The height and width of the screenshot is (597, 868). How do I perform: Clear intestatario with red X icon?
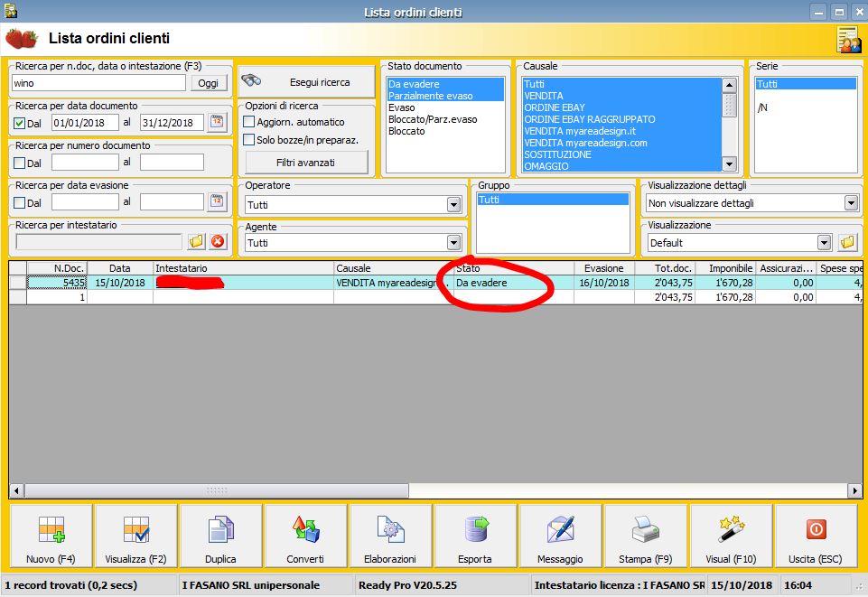(x=218, y=242)
